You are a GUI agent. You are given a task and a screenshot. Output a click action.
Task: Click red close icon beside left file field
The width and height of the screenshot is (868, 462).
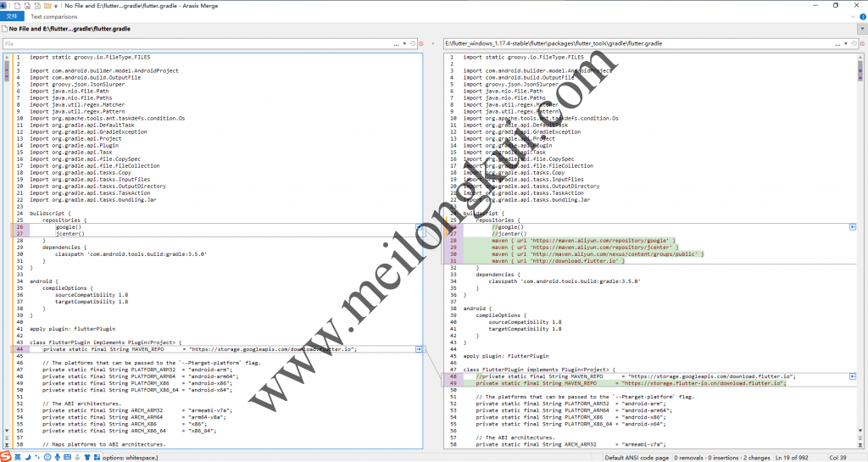421,43
